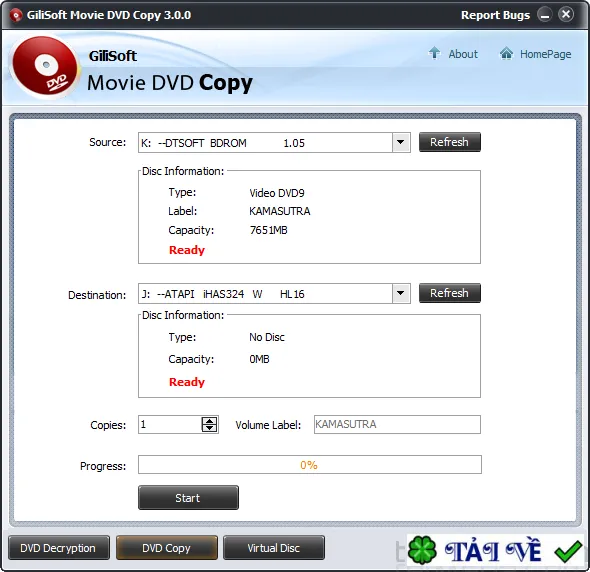Viewport: 590px width, 572px height.
Task: Click the Volume Label input field
Action: click(x=397, y=424)
